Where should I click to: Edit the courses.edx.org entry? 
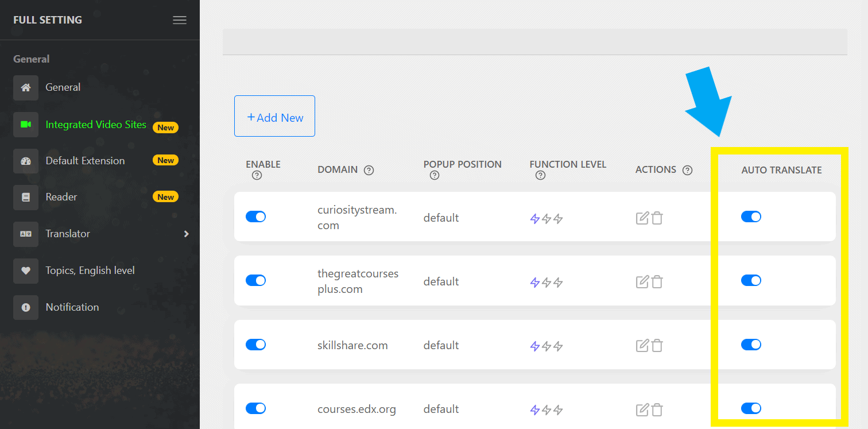pos(642,409)
